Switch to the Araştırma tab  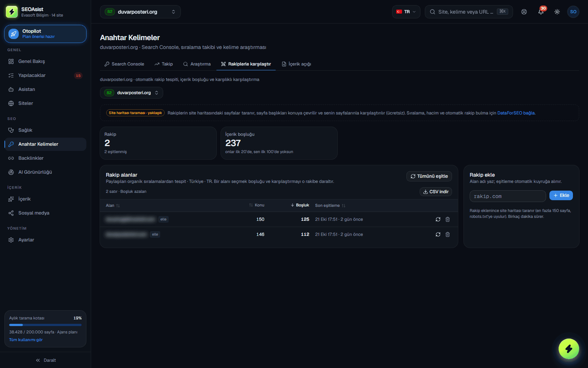coord(197,64)
